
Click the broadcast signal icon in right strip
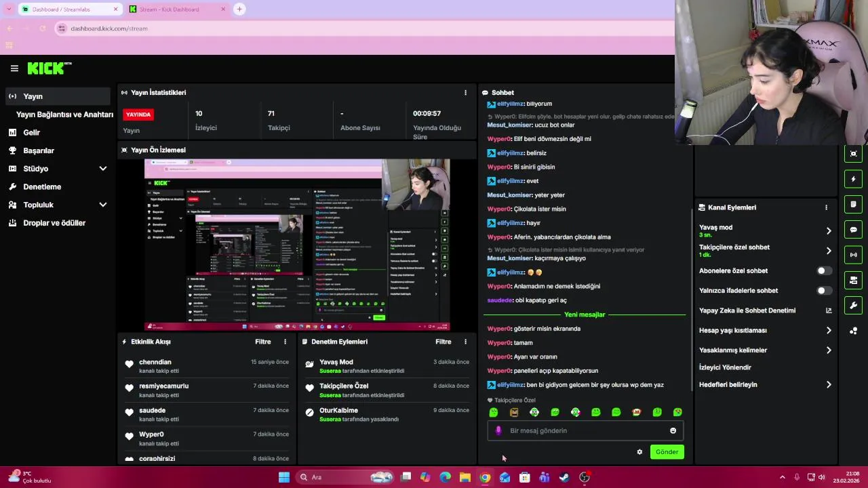pos(853,255)
